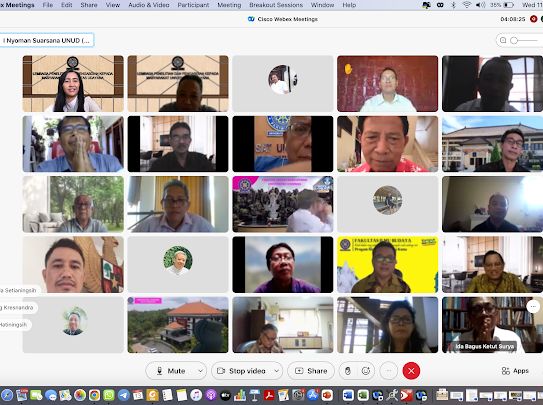Open the Audio & Video menu
543x405 pixels.
(149, 5)
